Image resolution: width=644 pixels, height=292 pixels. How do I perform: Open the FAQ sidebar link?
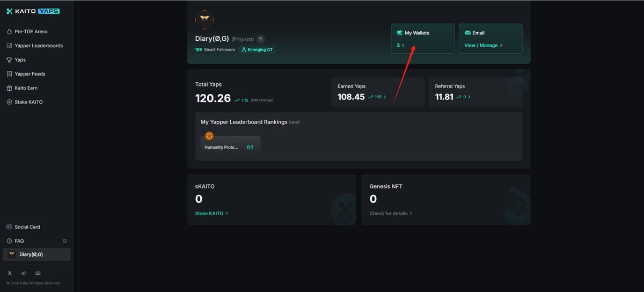[x=36, y=241]
